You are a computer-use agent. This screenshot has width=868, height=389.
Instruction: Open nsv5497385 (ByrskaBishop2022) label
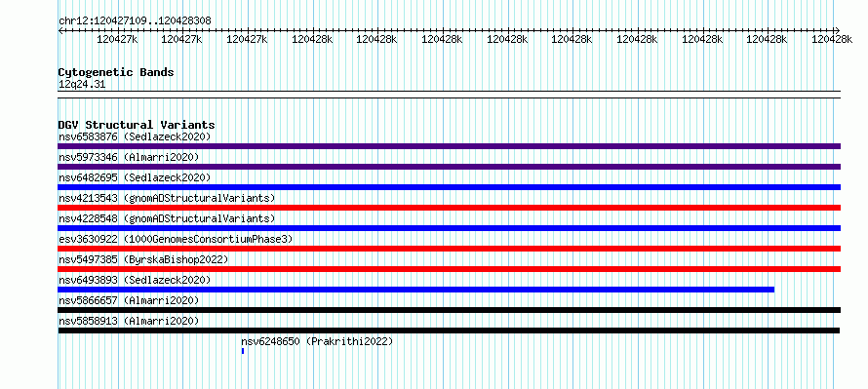click(x=143, y=259)
